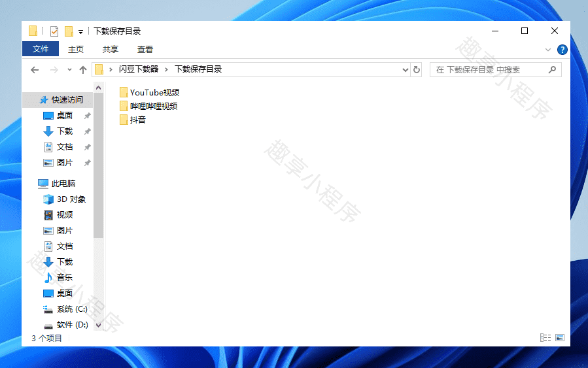Click the search box for 下载保存目录
588x368 pixels.
495,70
